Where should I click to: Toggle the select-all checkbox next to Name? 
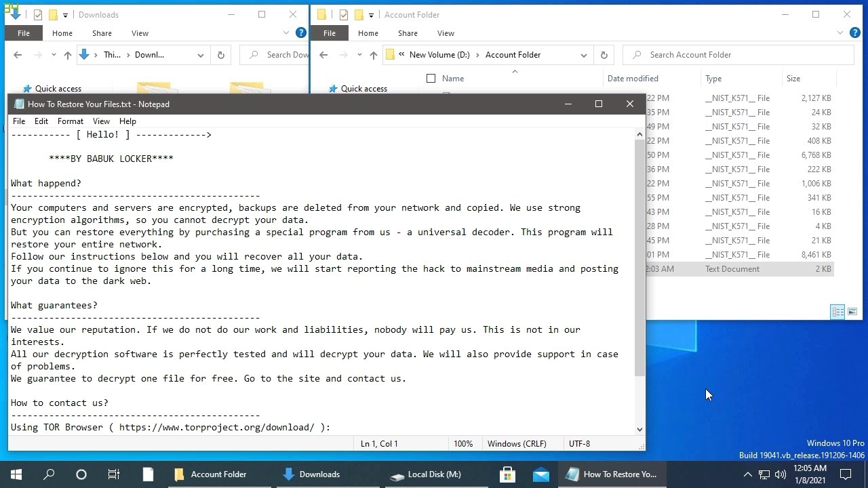click(x=431, y=79)
